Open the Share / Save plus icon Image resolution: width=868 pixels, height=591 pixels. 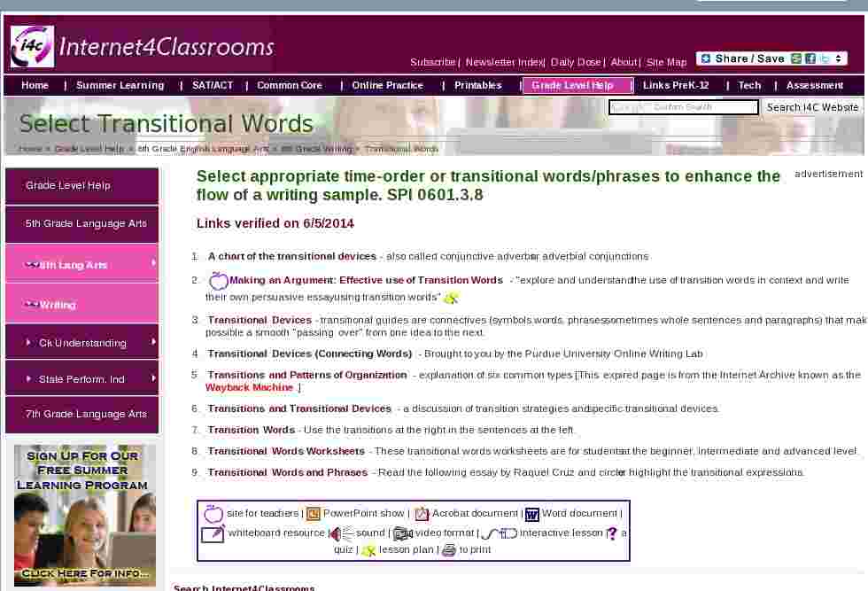pos(706,58)
